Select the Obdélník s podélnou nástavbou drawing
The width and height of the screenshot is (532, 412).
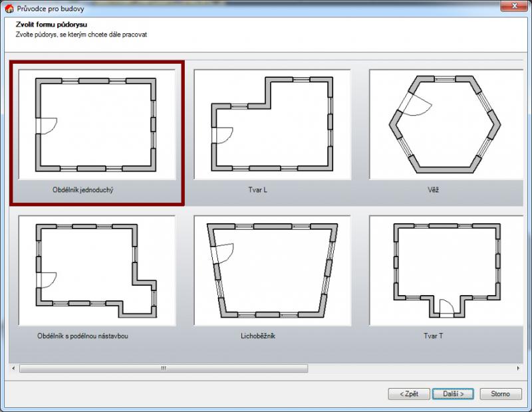click(96, 270)
